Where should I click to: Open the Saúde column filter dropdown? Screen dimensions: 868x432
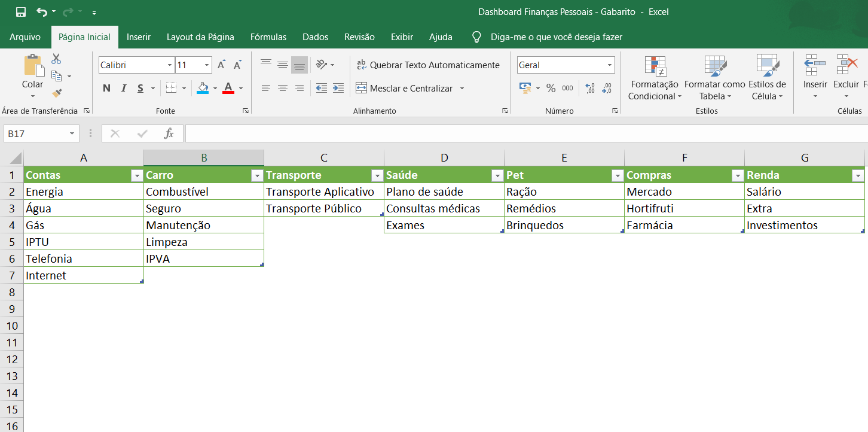click(x=497, y=175)
